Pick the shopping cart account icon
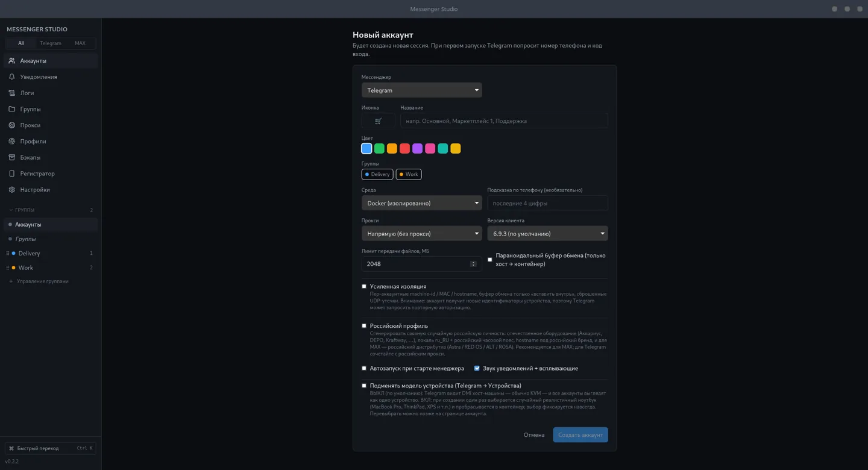 [378, 121]
